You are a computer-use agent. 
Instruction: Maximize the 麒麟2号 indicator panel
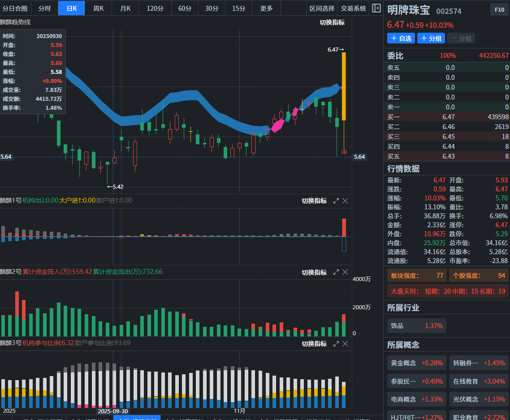(x=336, y=272)
